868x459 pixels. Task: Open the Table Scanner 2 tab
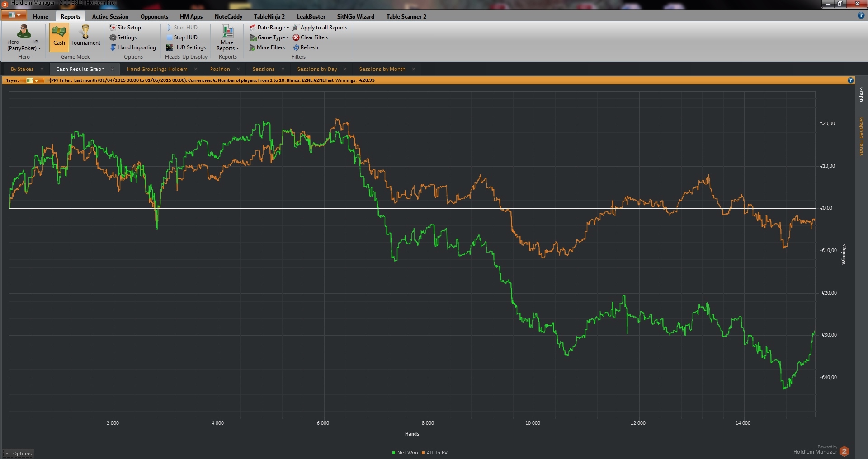pos(406,16)
